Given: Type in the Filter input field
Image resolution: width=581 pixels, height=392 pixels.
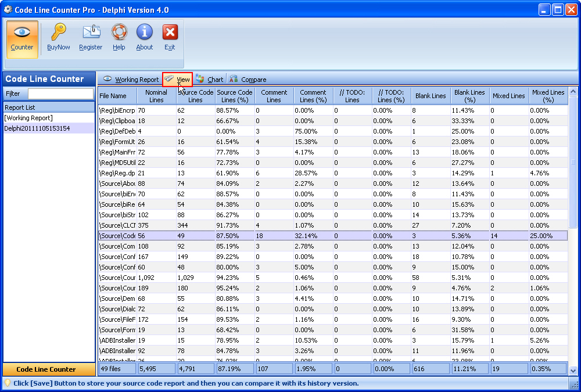Looking at the screenshot, I should click(60, 93).
